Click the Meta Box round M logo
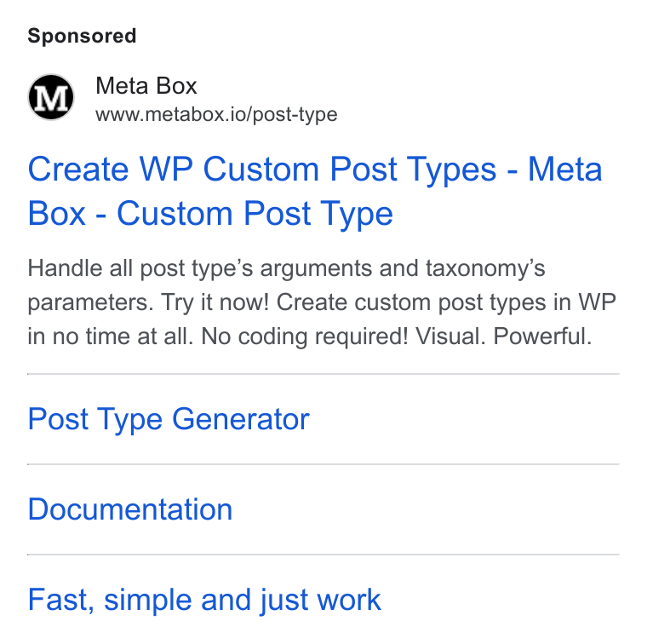 coord(51,97)
